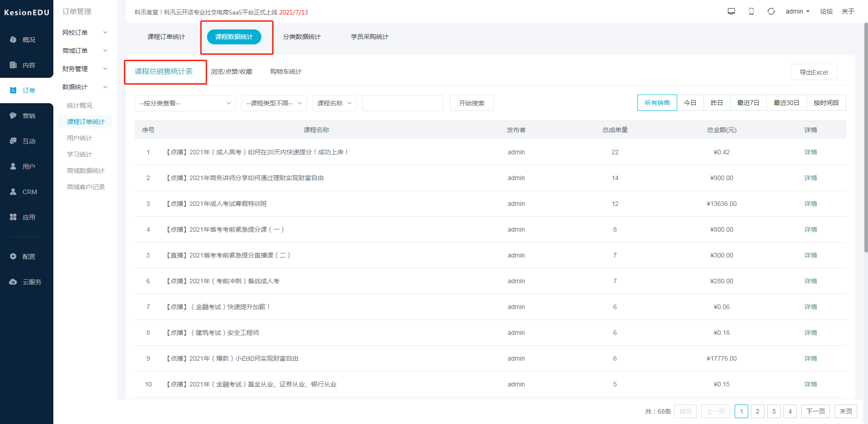
Task: Open the 课程类型不限 type dropdown
Action: click(x=274, y=103)
